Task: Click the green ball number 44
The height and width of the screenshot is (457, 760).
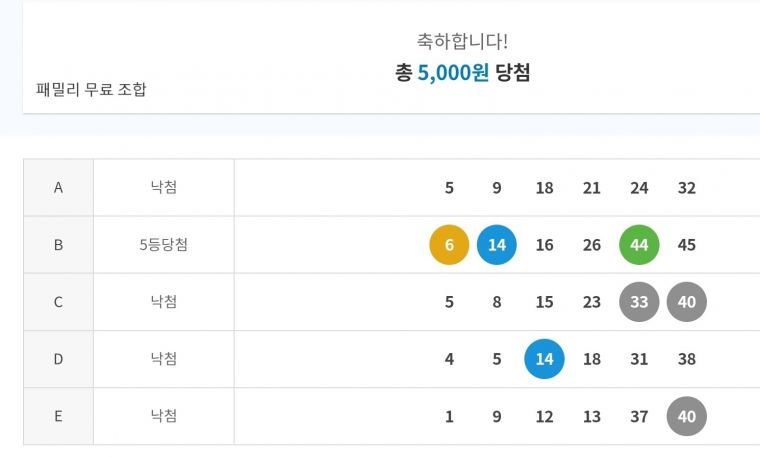Action: point(639,245)
